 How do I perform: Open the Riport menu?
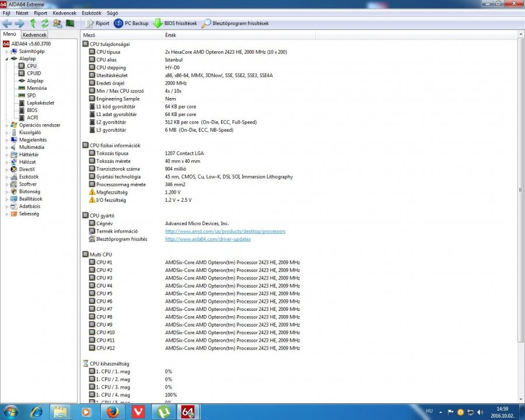40,13
